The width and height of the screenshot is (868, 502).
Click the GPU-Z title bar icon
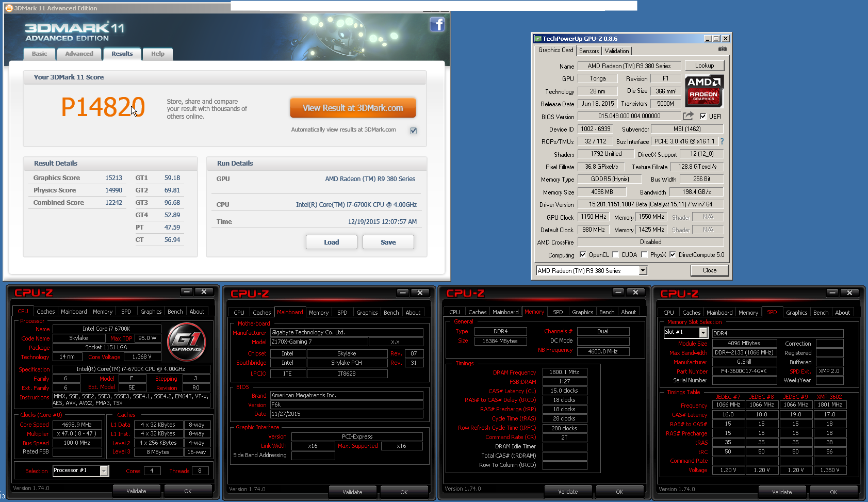click(x=538, y=39)
